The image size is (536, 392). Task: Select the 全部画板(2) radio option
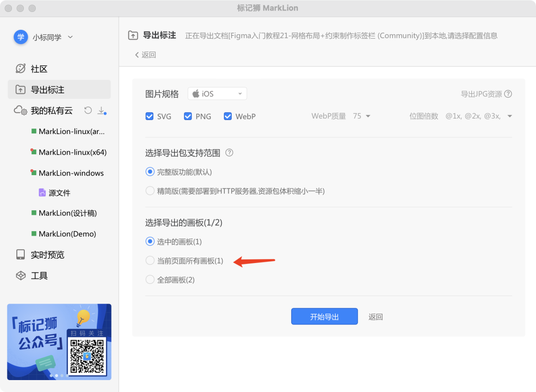[150, 279]
